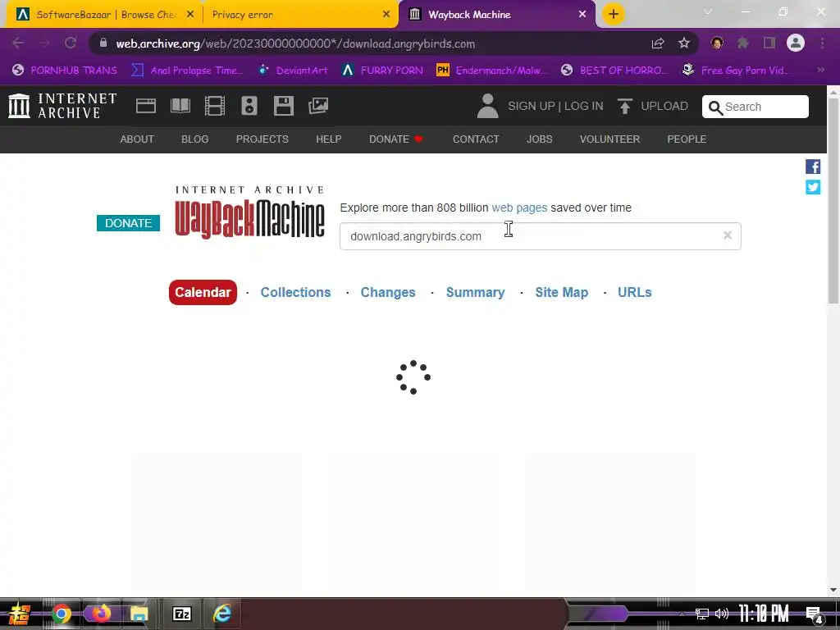Focus the Internet Archive Search box
Viewport: 840px width, 630px height.
(755, 107)
